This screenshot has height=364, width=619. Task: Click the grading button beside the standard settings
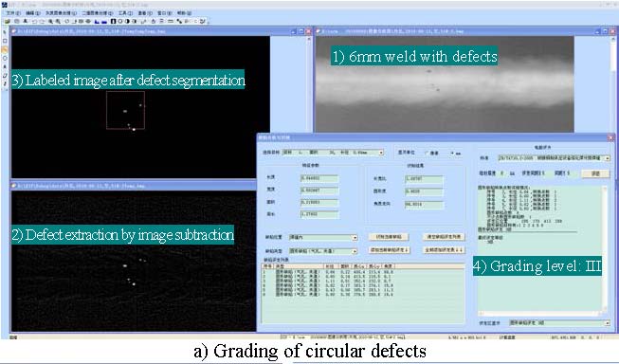pyautogui.click(x=595, y=173)
